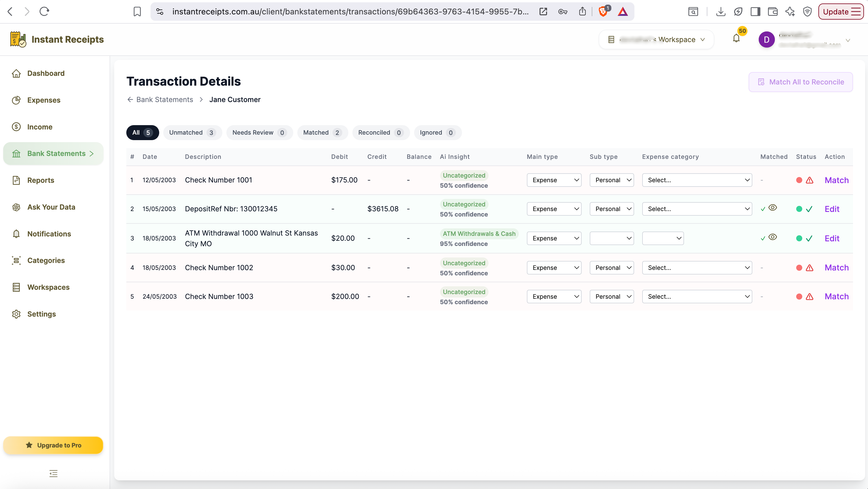Open Sub type dropdown for Check Number 1001
The height and width of the screenshot is (489, 868).
[612, 180]
